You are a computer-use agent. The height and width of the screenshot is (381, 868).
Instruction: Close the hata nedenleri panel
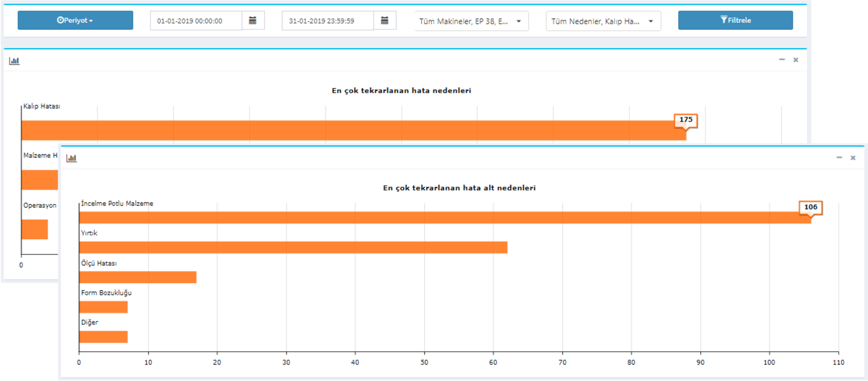click(796, 60)
